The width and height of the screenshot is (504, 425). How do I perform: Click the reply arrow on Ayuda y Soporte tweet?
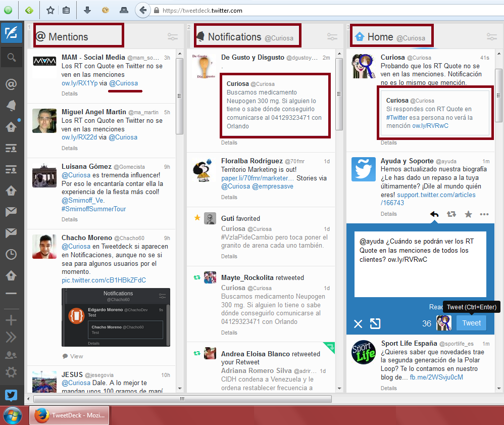(434, 214)
